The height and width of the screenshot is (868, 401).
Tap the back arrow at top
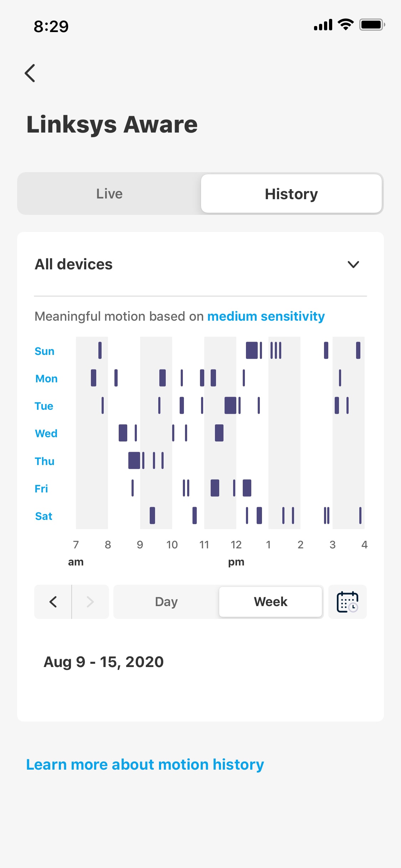coord(30,73)
